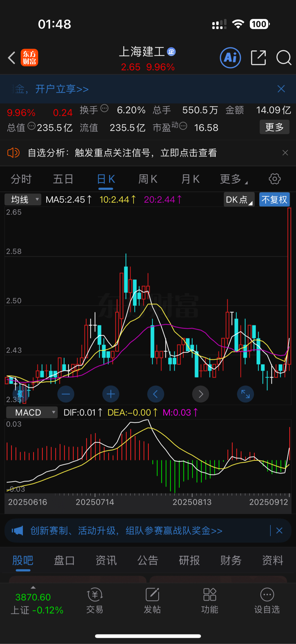Viewport: 296px width, 644px height.
Task: Click the 10:2.44 moving average value
Action: coord(118,199)
